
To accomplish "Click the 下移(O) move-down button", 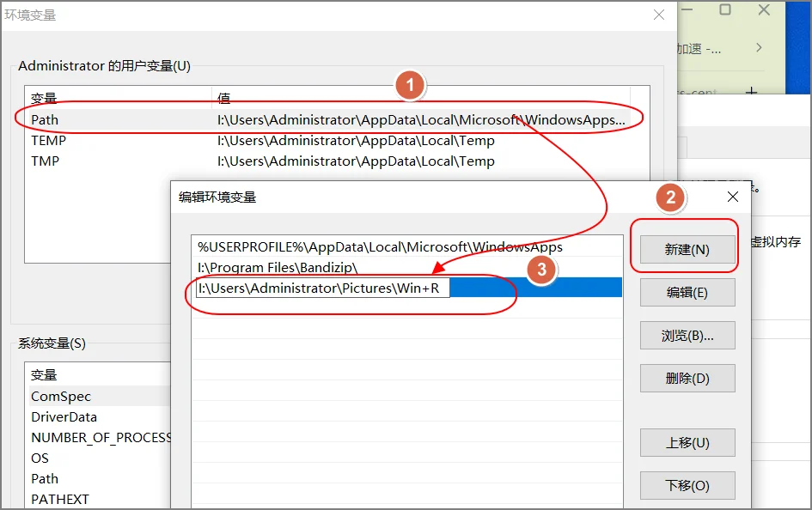I will [x=687, y=484].
